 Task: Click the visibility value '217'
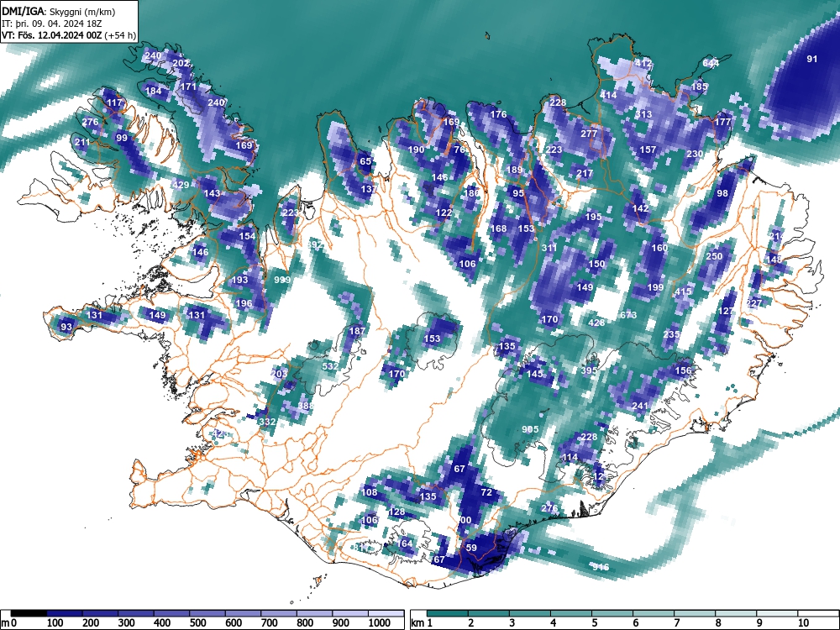pyautogui.click(x=585, y=173)
